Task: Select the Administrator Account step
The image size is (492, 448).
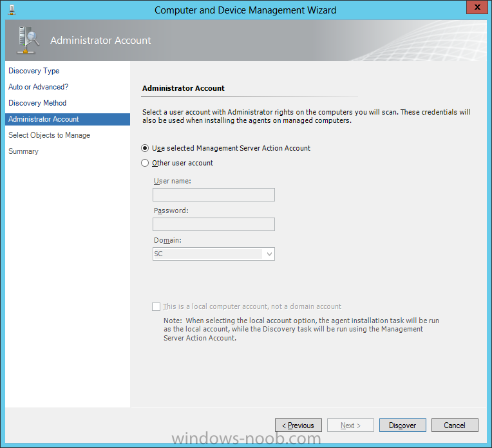Action: 68,119
